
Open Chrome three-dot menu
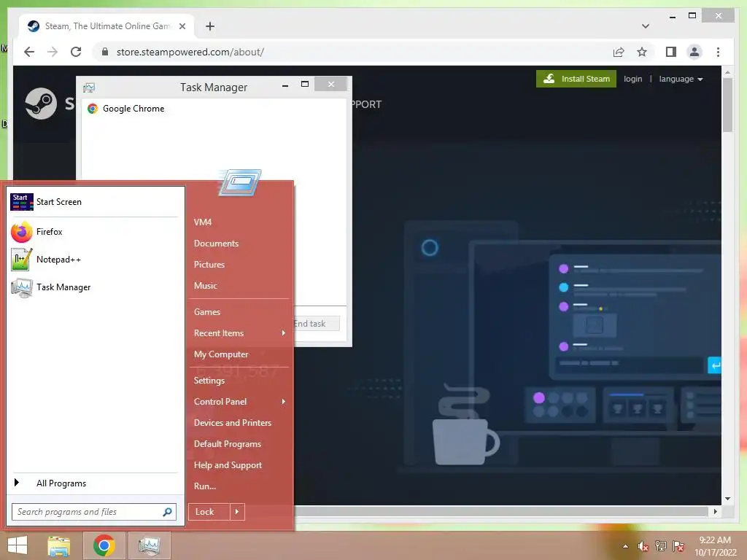[x=718, y=52]
